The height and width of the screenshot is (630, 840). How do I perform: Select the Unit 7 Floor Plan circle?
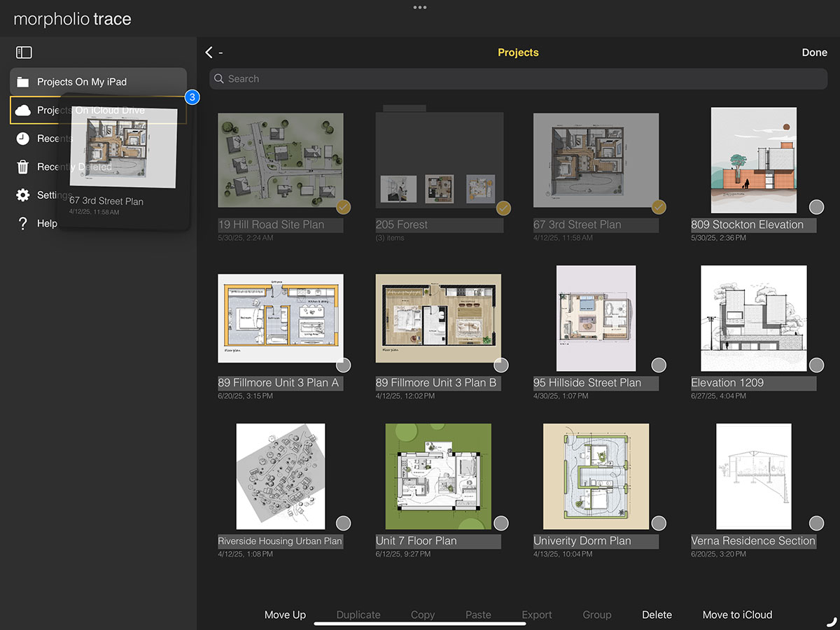point(500,523)
